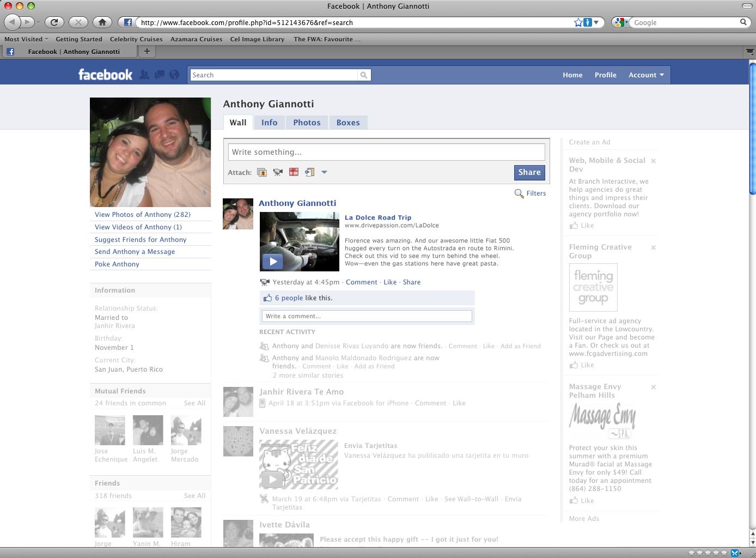Click the Poke Anthony link
This screenshot has height=558, width=756.
tap(117, 264)
